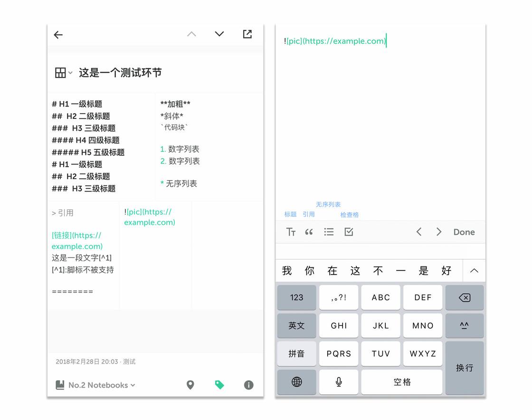
Task: Tap the **加粗** text
Action: 175,104
